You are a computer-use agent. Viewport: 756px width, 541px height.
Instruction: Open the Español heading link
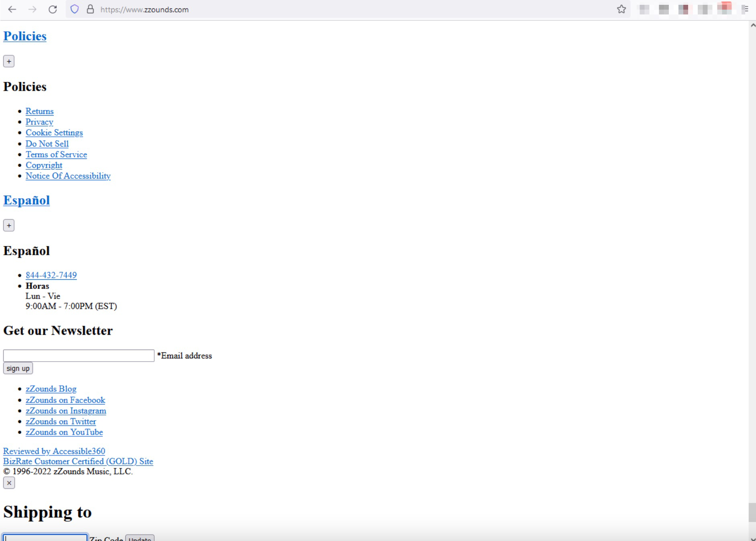[27, 200]
